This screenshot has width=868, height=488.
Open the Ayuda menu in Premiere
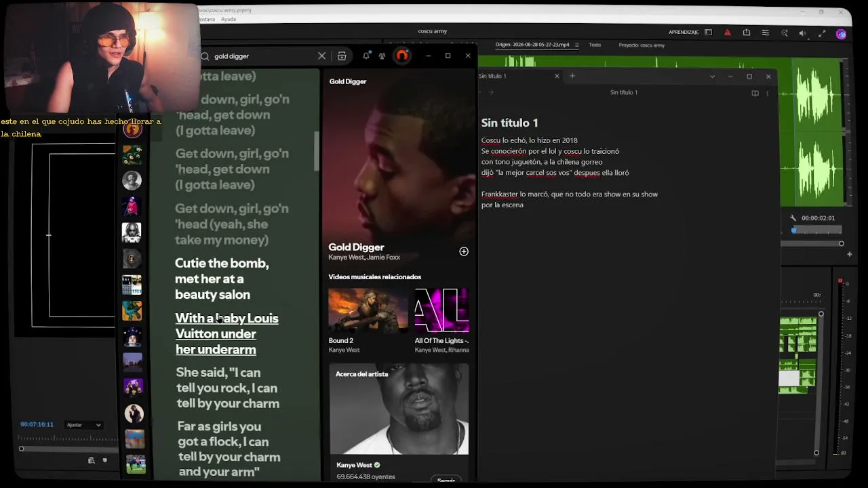click(x=229, y=20)
